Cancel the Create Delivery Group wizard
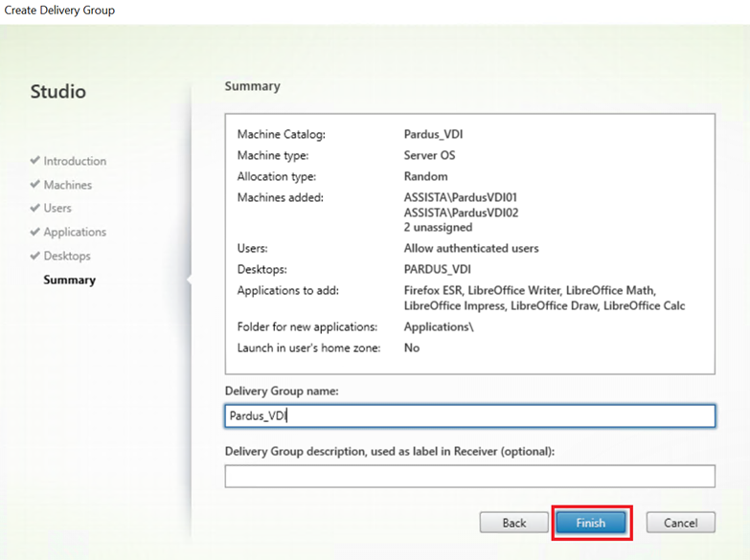Viewport: 750px width, 560px height. 681,523
